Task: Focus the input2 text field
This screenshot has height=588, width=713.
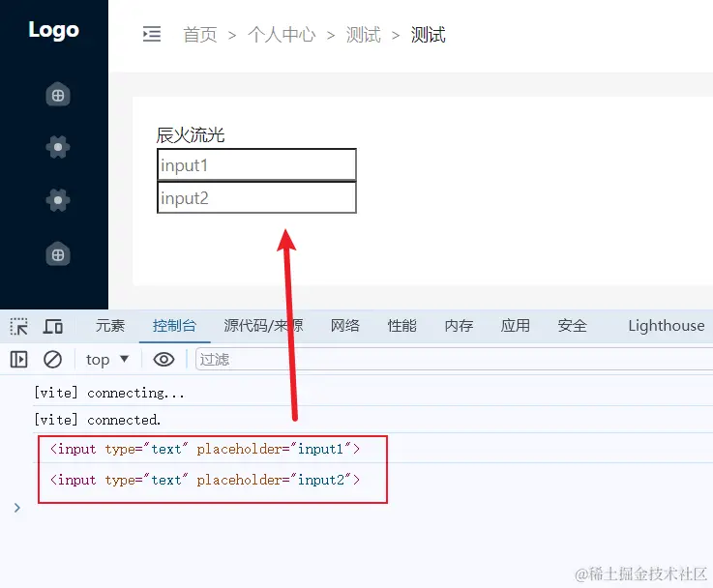Action: click(x=256, y=197)
